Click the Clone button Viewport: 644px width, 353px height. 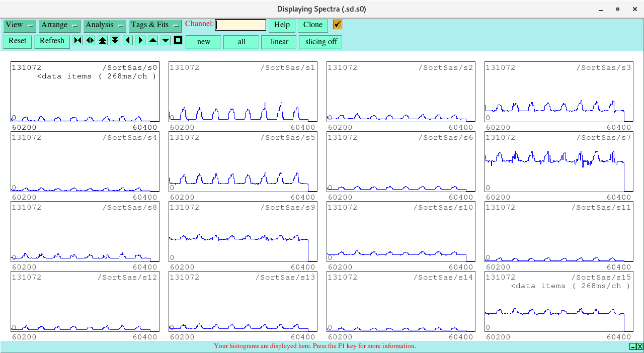pyautogui.click(x=312, y=25)
